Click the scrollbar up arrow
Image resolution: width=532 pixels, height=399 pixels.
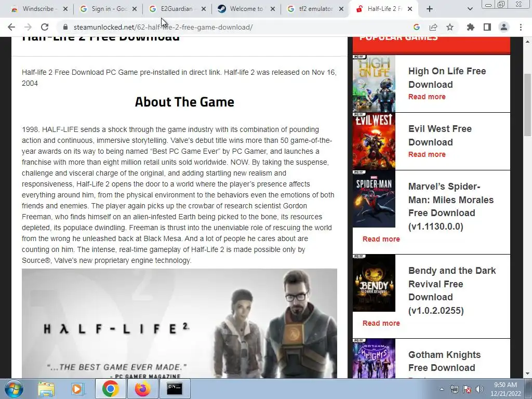tap(527, 42)
